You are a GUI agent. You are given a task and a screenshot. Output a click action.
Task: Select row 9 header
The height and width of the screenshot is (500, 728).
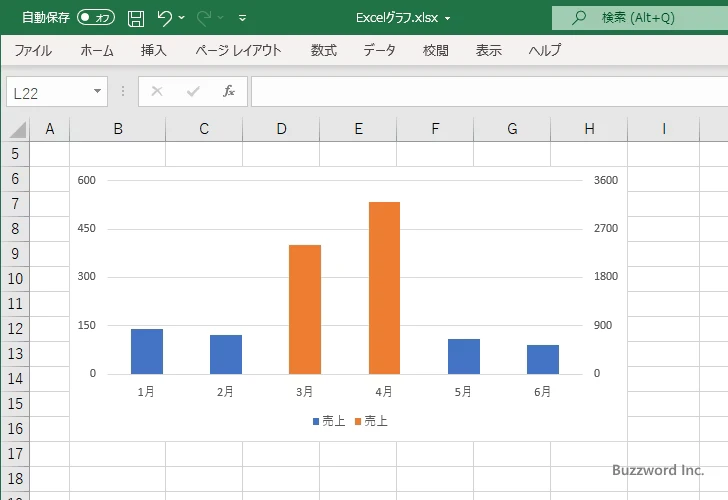tap(15, 254)
